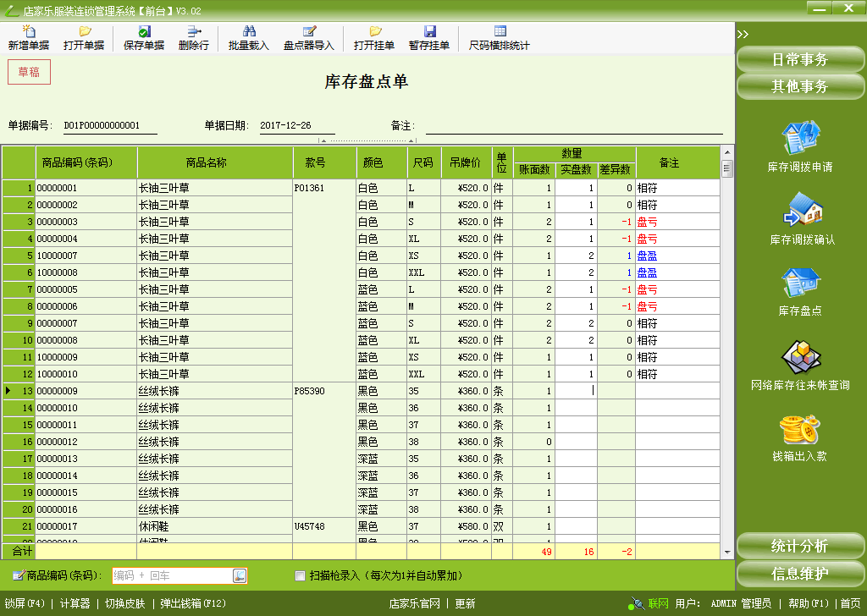Click the 备注 header input line

point(574,126)
